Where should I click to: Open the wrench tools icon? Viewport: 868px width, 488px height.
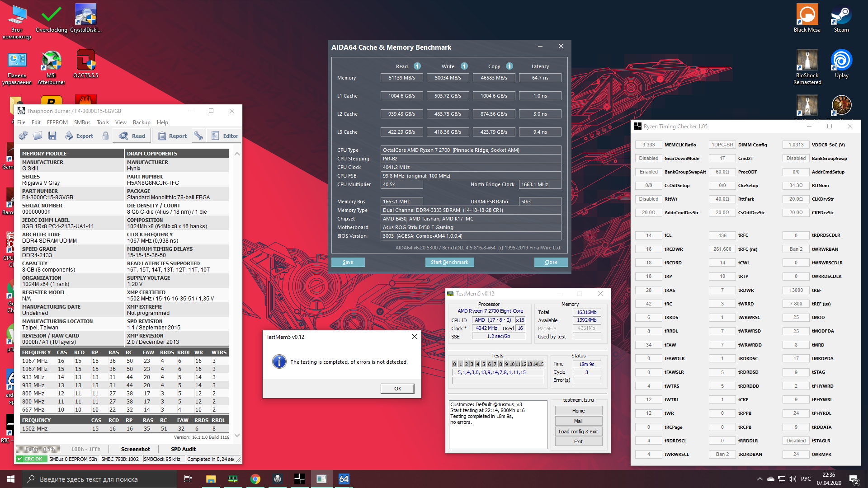click(x=198, y=136)
